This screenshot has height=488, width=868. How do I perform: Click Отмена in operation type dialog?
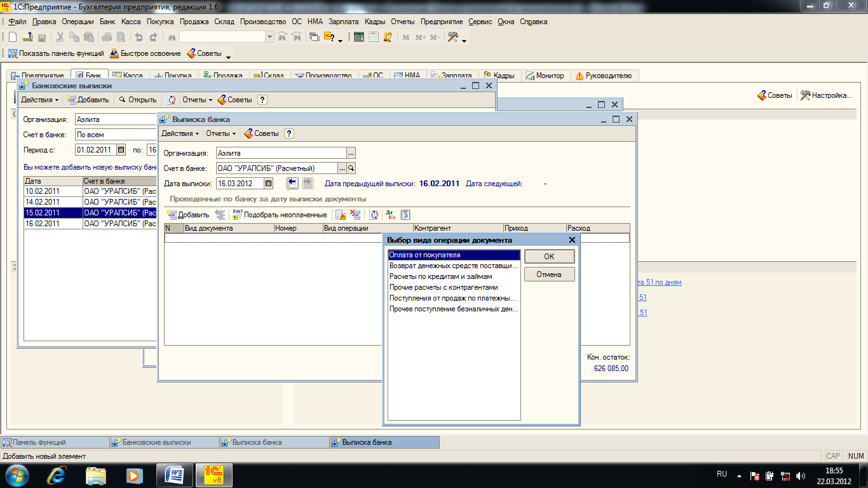(549, 274)
